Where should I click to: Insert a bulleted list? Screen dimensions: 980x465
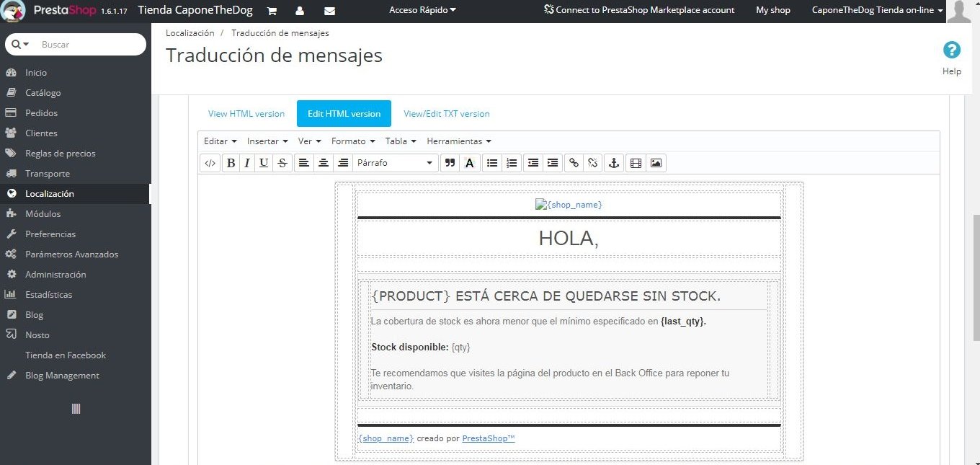[492, 163]
